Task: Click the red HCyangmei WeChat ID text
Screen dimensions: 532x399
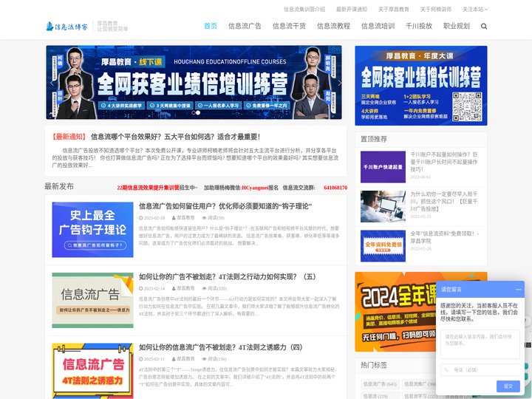Action: (x=255, y=188)
